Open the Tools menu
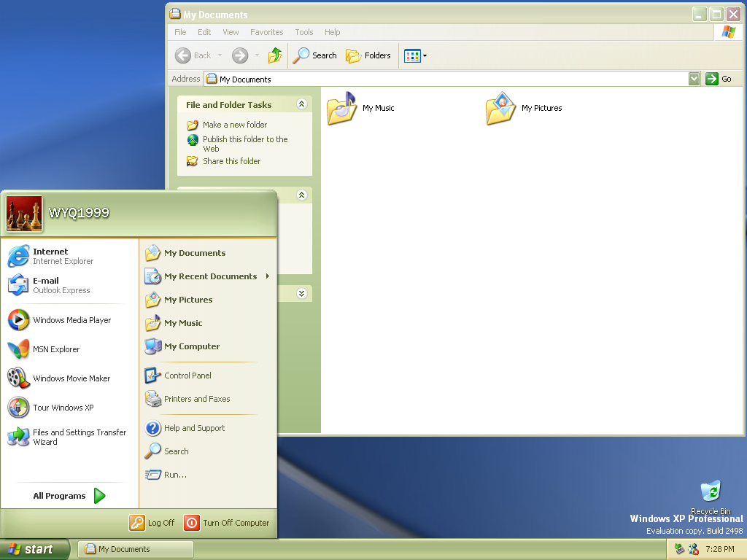The width and height of the screenshot is (747, 560). pyautogui.click(x=303, y=32)
